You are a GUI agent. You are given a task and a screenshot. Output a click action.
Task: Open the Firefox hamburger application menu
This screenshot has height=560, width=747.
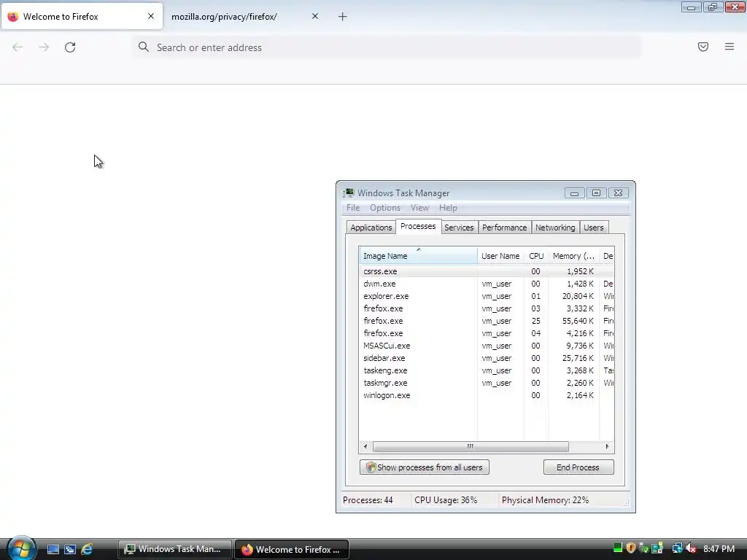[729, 47]
